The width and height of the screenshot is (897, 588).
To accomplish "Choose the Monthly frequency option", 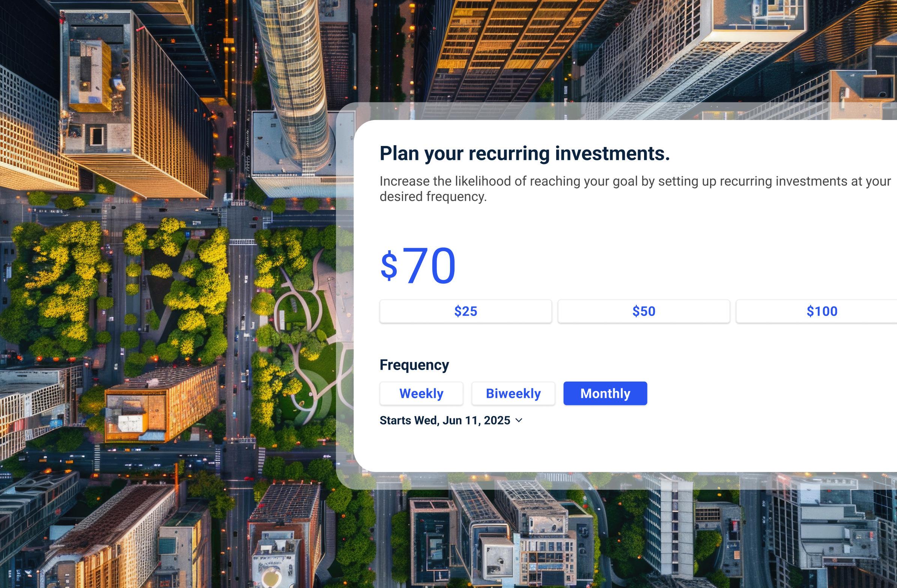I will click(x=605, y=394).
